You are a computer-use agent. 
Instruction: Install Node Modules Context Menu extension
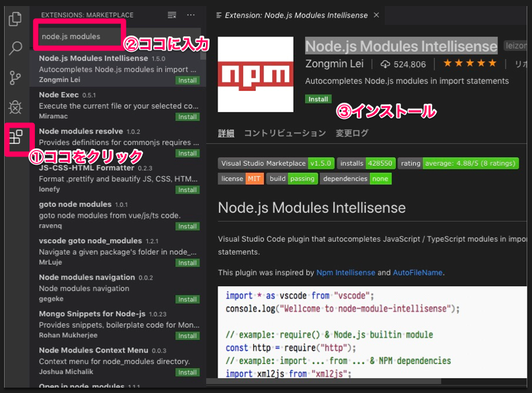click(x=187, y=372)
